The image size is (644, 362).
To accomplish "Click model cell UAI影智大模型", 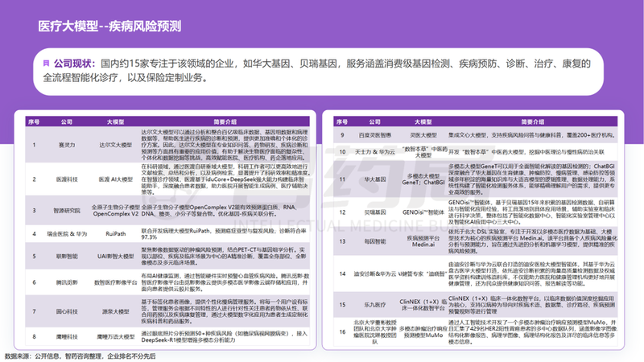I will click(115, 257).
